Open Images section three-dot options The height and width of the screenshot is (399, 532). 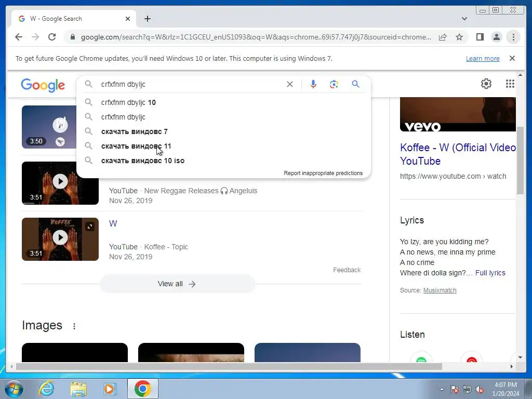pyautogui.click(x=74, y=326)
